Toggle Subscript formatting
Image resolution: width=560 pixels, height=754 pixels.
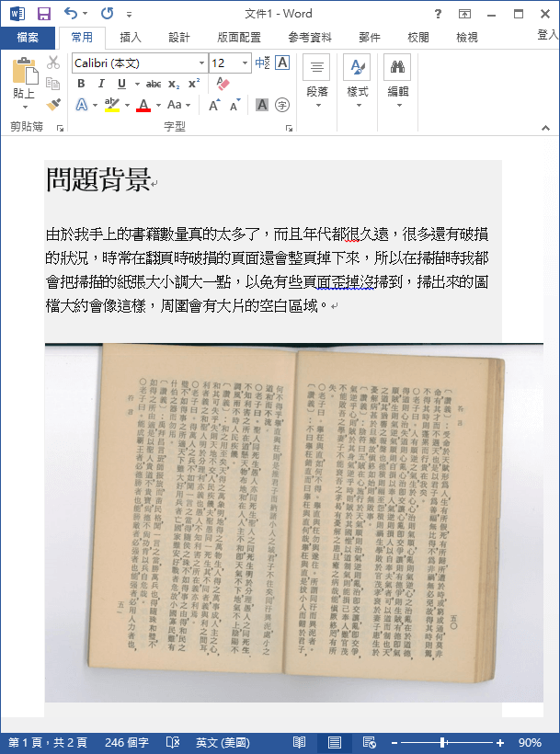pyautogui.click(x=174, y=85)
